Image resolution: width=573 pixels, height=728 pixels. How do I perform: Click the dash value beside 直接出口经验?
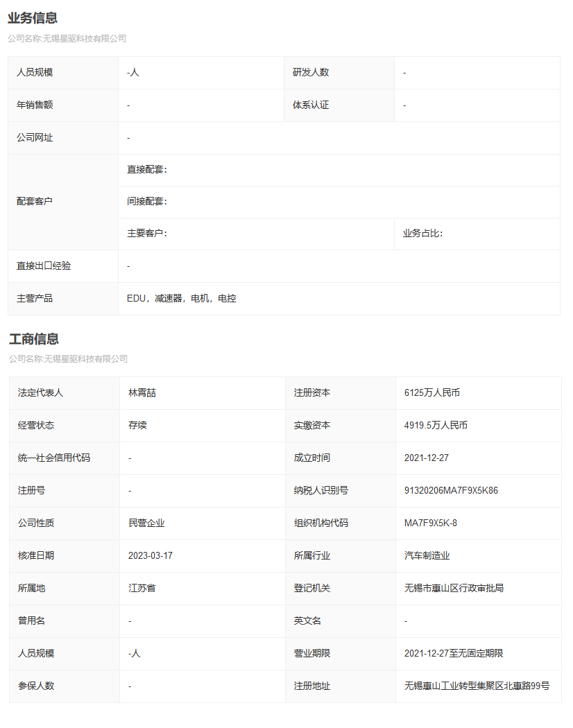(129, 266)
